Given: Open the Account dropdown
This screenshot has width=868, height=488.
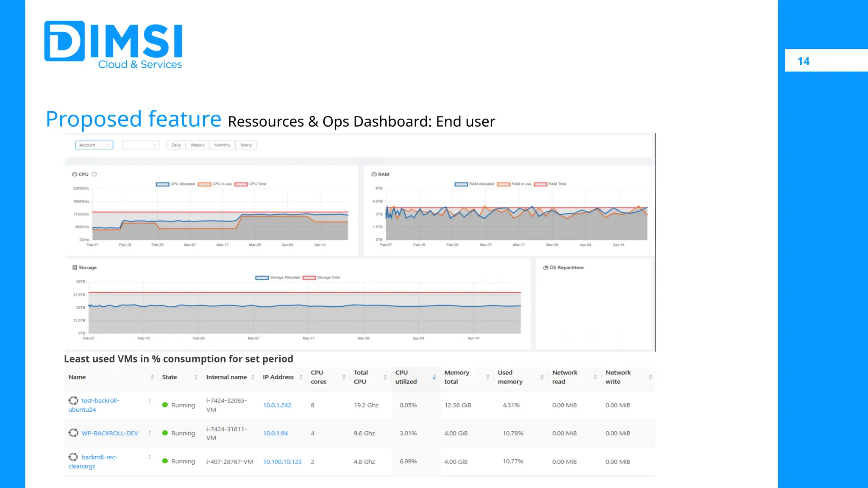Looking at the screenshot, I should click(94, 145).
